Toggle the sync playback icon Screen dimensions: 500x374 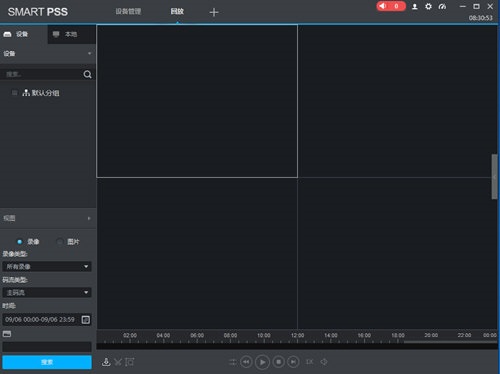click(x=233, y=362)
